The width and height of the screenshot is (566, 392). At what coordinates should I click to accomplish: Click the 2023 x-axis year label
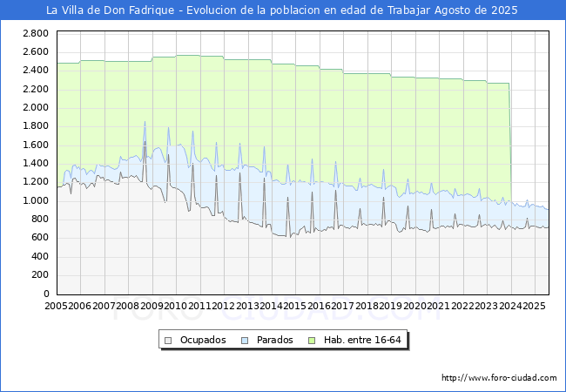(487, 306)
